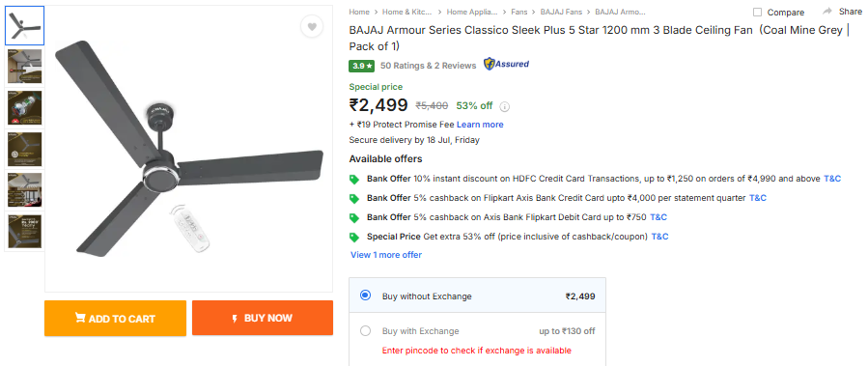868x366 pixels.
Task: Open T&C for HDFC Credit Card offer
Action: point(832,179)
